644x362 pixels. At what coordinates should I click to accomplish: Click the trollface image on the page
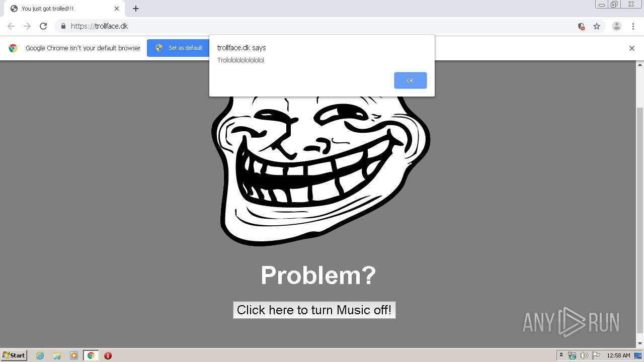[x=321, y=170]
